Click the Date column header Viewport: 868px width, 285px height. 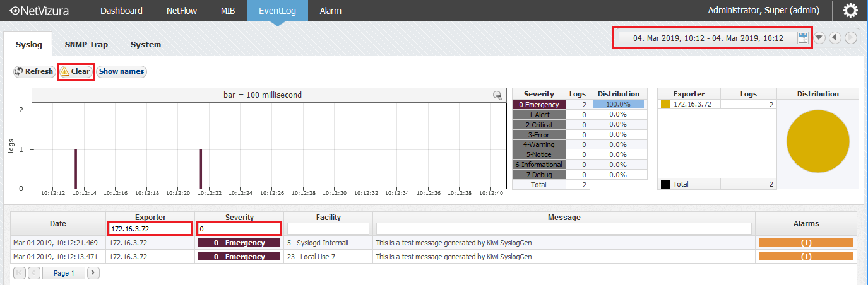pyautogui.click(x=58, y=224)
